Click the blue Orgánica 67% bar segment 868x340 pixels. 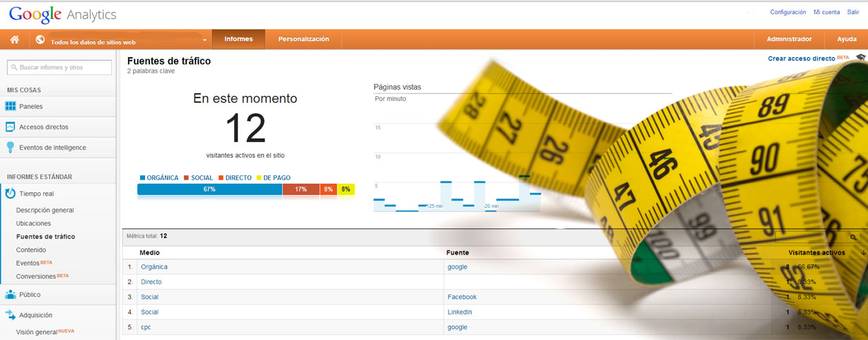coord(209,189)
